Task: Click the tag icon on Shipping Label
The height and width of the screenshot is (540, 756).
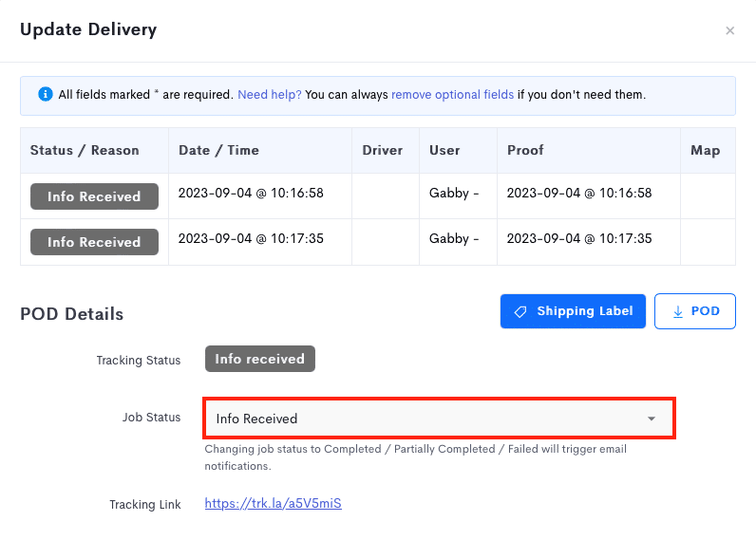Action: [x=520, y=311]
